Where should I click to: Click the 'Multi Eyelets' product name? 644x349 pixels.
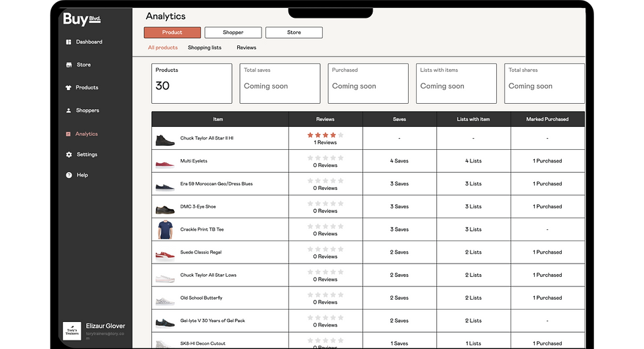tap(194, 161)
